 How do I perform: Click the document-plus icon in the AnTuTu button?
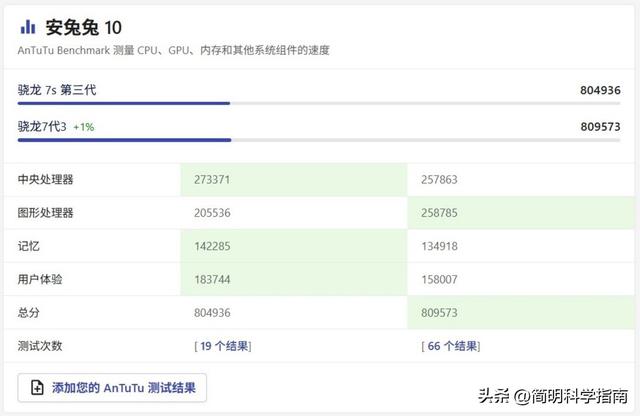pos(37,387)
